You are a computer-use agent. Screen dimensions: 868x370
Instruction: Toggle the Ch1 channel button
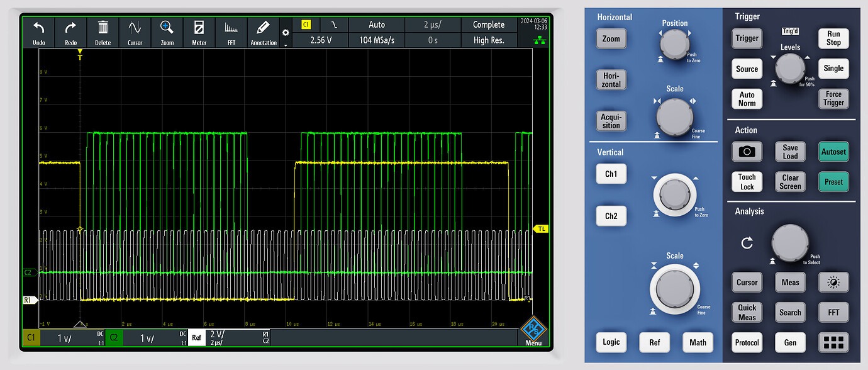[611, 174]
